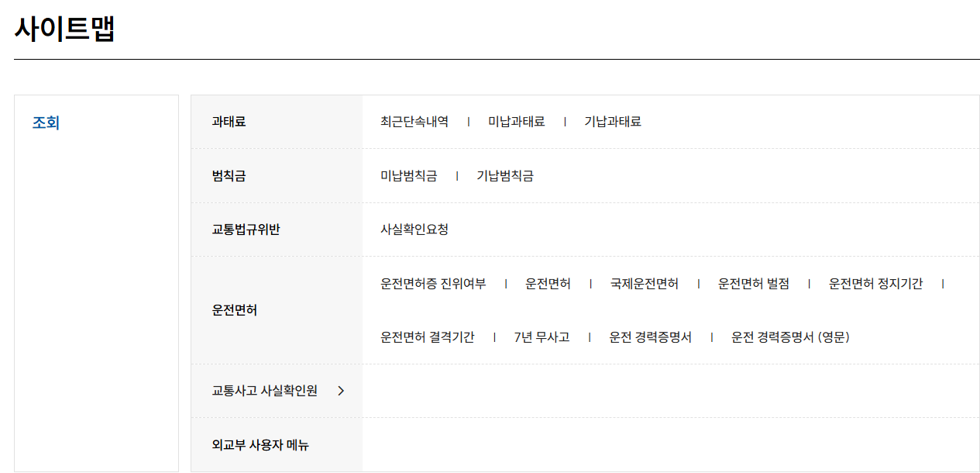
Task: Select 기납과태료 under 과태료
Action: (x=613, y=121)
